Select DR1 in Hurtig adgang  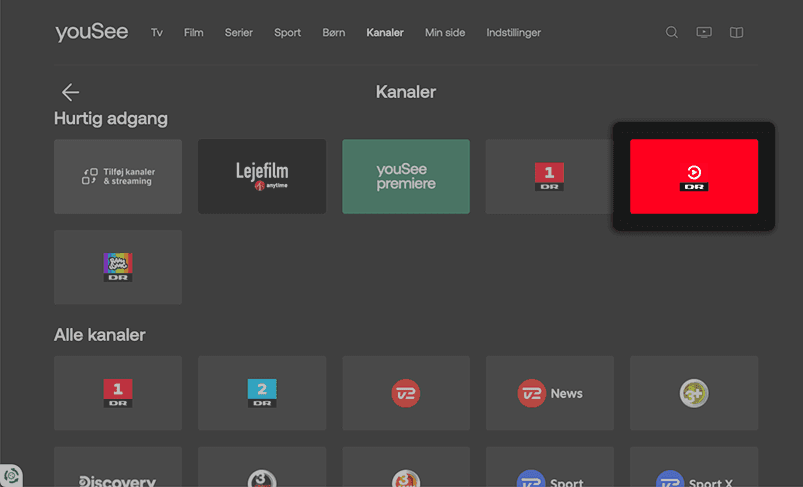tap(550, 177)
